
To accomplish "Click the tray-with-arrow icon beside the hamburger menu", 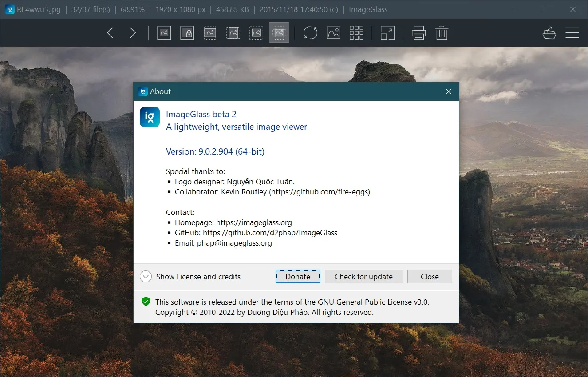I will click(549, 33).
